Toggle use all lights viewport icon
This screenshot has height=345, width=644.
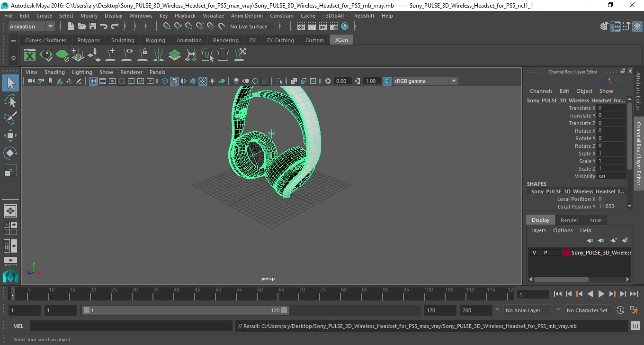tap(212, 81)
